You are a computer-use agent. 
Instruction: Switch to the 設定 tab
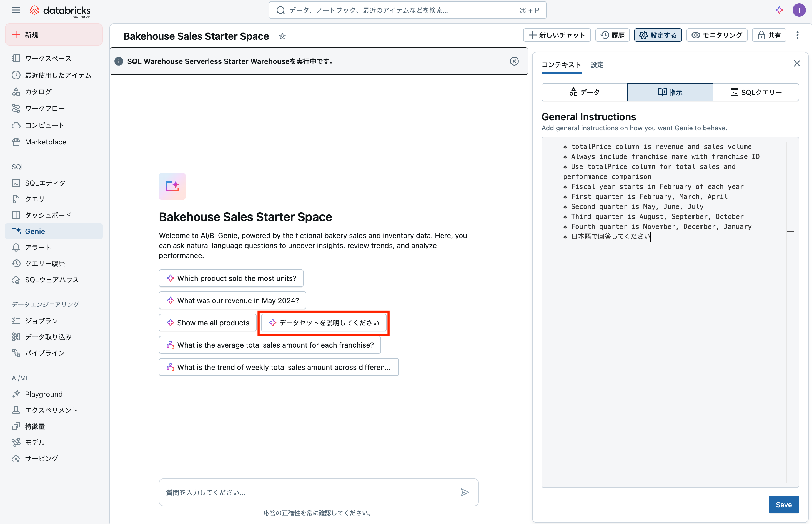(597, 65)
